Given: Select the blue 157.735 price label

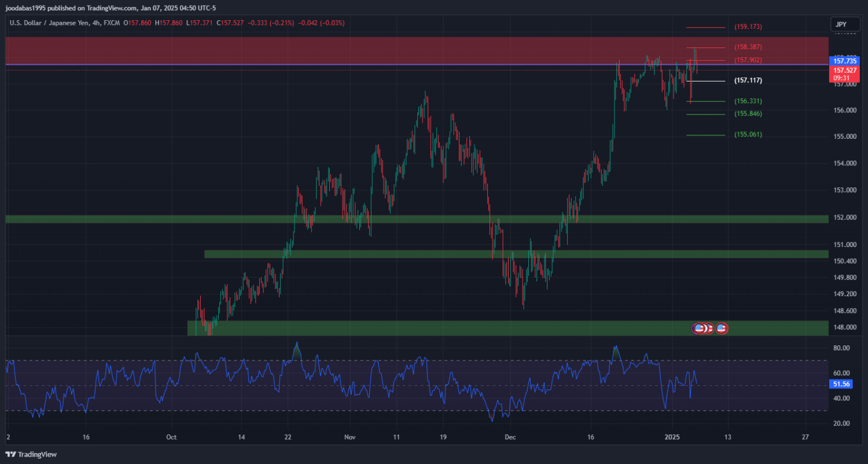Looking at the screenshot, I should coord(843,61).
